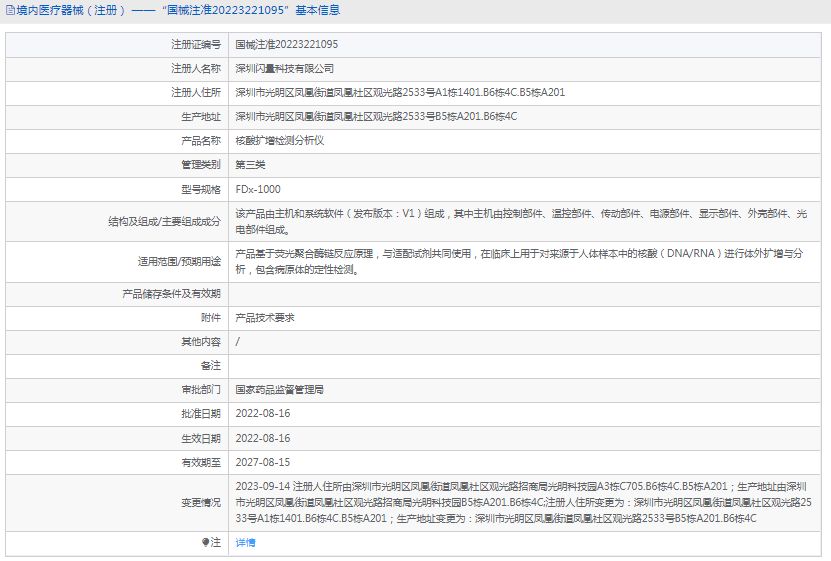Click the 结构及组成/主要组成成分 label
831x561 pixels.
pyautogui.click(x=164, y=221)
